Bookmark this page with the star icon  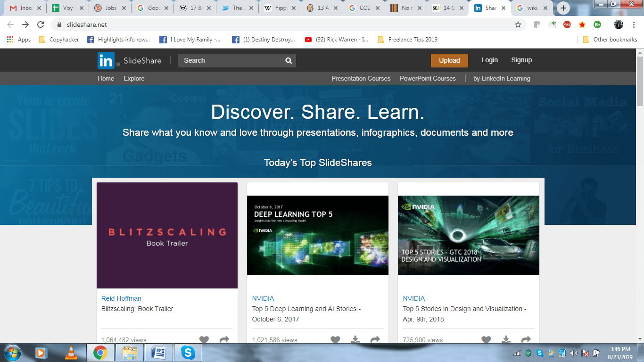coord(518,25)
